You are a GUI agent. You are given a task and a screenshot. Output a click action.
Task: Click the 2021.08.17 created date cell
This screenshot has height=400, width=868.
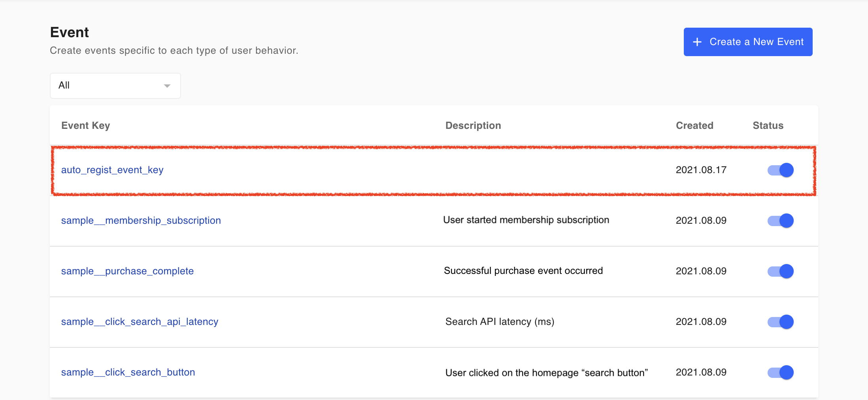click(x=701, y=170)
